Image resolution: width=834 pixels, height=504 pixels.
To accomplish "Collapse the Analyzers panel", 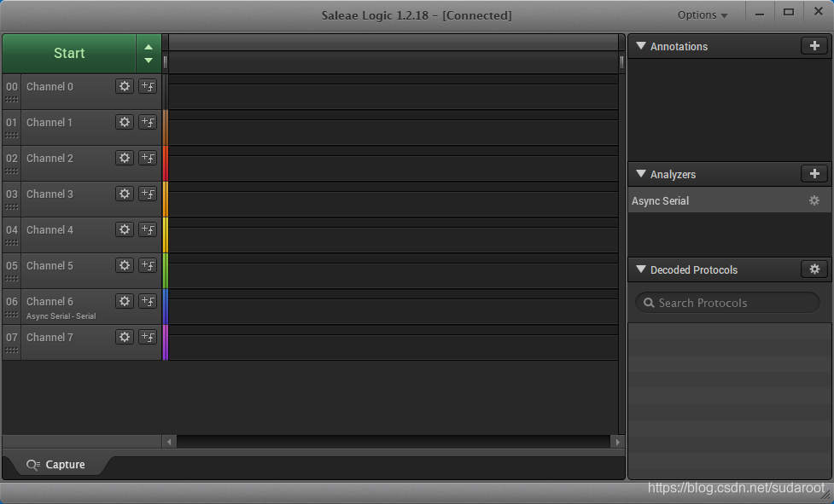I will click(641, 174).
